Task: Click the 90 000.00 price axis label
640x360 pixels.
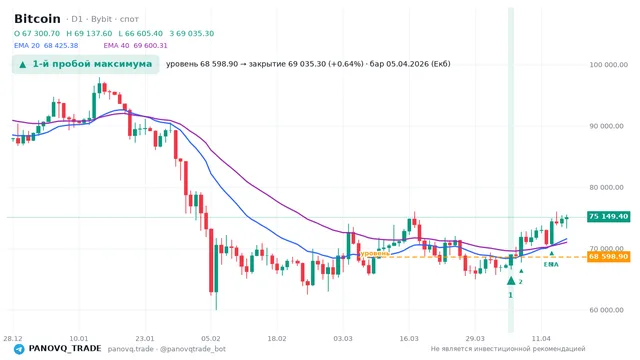Action: (607, 126)
